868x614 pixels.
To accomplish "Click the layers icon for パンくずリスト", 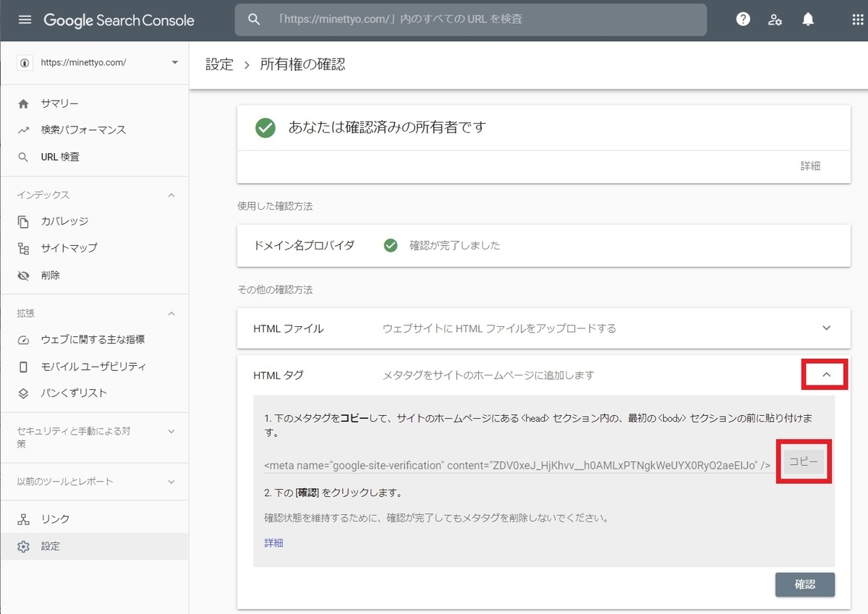I will click(x=23, y=393).
